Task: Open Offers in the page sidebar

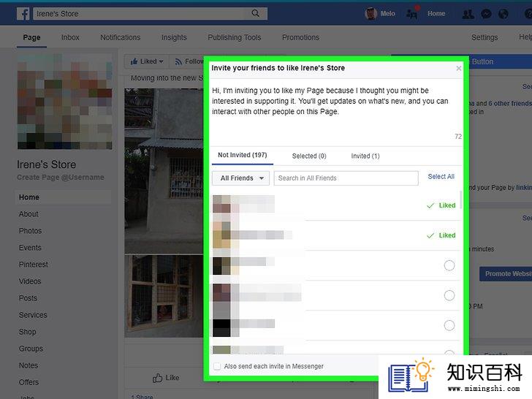Action: (x=28, y=382)
